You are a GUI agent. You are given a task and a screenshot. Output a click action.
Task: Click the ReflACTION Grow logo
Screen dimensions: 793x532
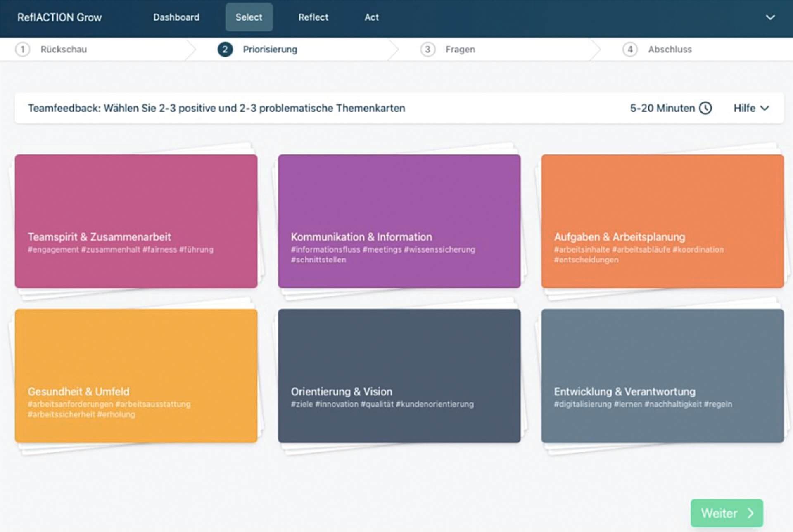tap(59, 17)
